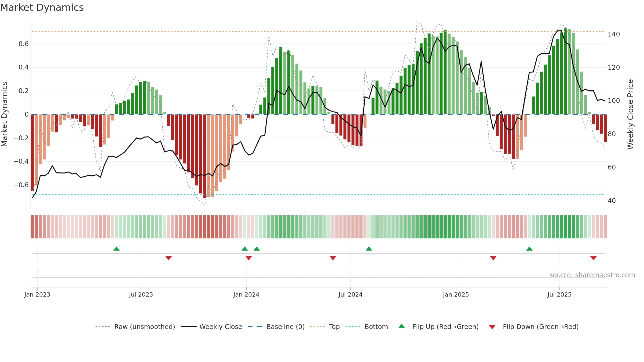Click the Jul 2025 axis label
644x362 pixels.
[x=559, y=294]
